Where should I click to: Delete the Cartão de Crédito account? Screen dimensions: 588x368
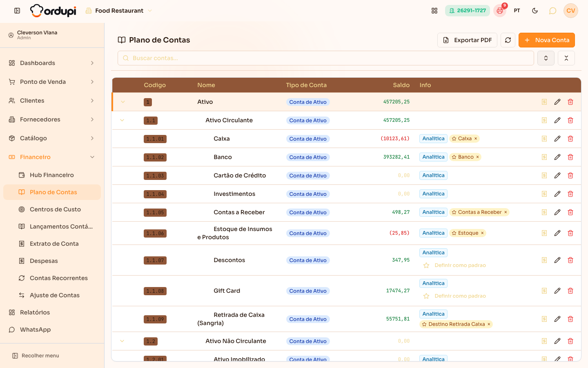click(570, 175)
